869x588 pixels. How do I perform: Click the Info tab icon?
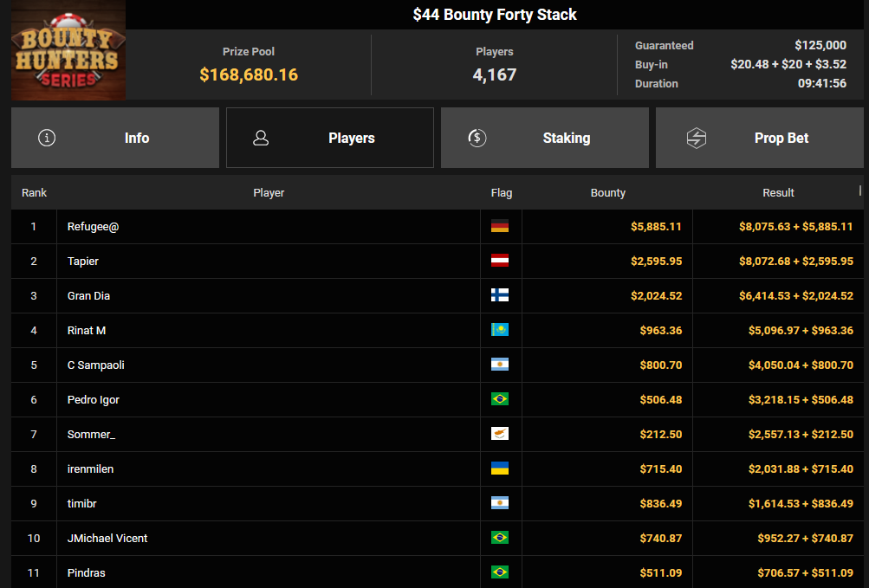47,138
